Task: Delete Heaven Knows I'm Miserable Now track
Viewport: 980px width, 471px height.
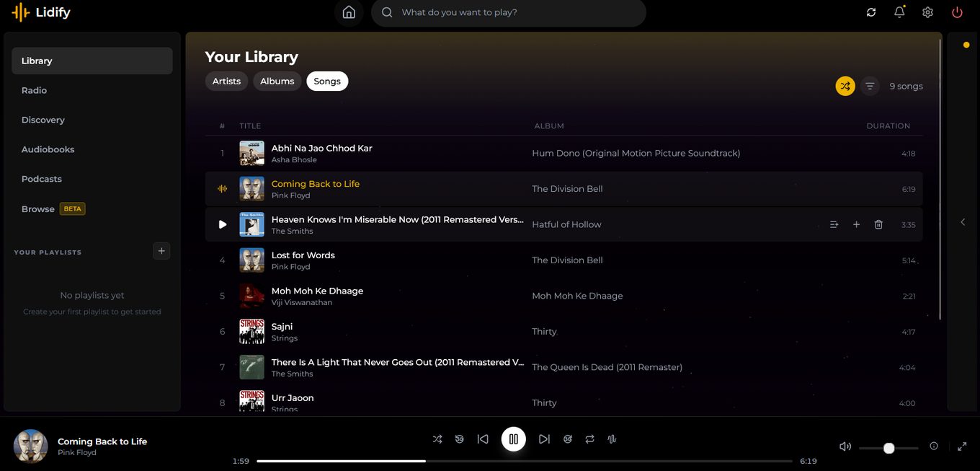Action: click(x=878, y=224)
